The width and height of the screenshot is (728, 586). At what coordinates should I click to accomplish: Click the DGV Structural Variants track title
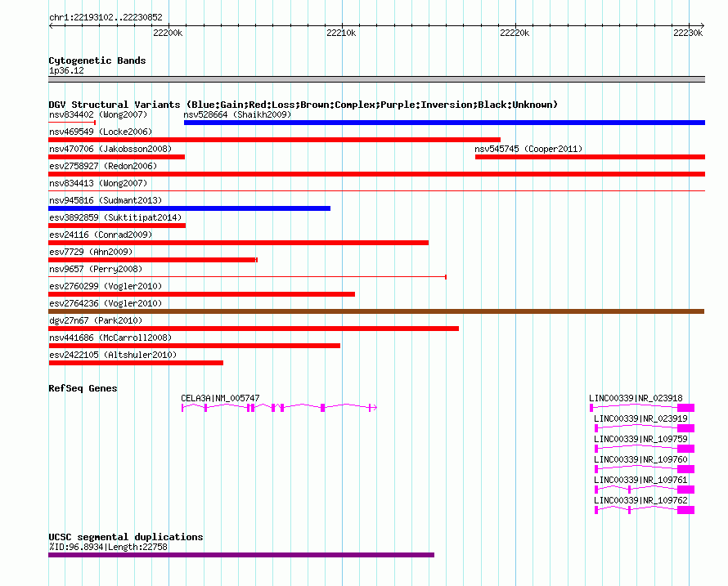(303, 105)
